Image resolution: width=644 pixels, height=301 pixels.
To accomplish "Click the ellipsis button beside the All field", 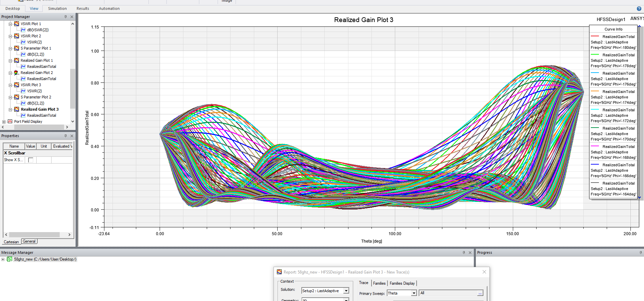I will click(x=480, y=293).
